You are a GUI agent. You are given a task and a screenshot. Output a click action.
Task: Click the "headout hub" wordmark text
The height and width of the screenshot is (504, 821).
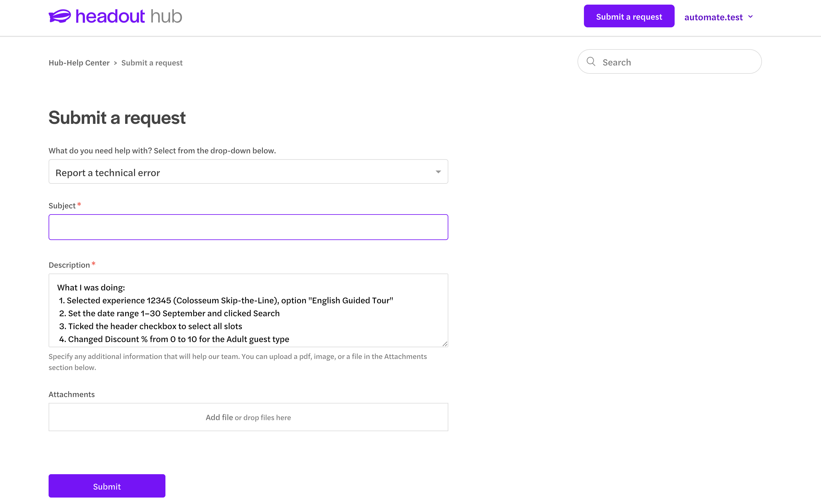pyautogui.click(x=129, y=16)
